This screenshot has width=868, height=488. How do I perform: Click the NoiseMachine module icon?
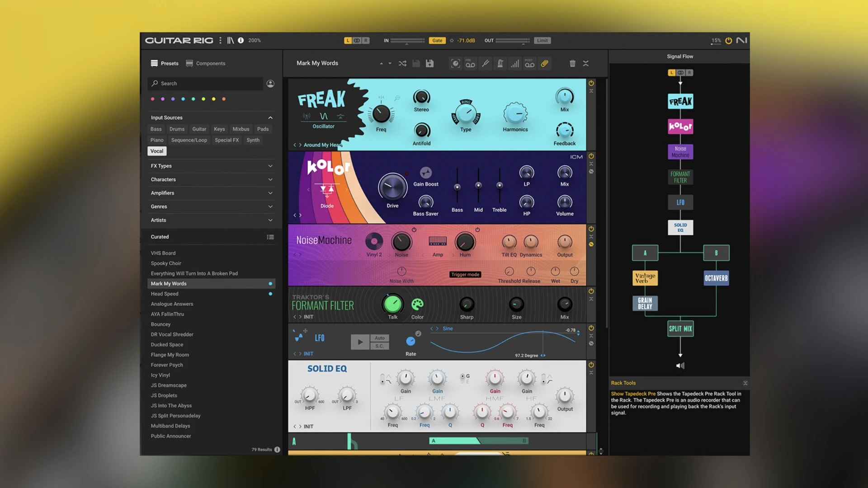tap(679, 151)
